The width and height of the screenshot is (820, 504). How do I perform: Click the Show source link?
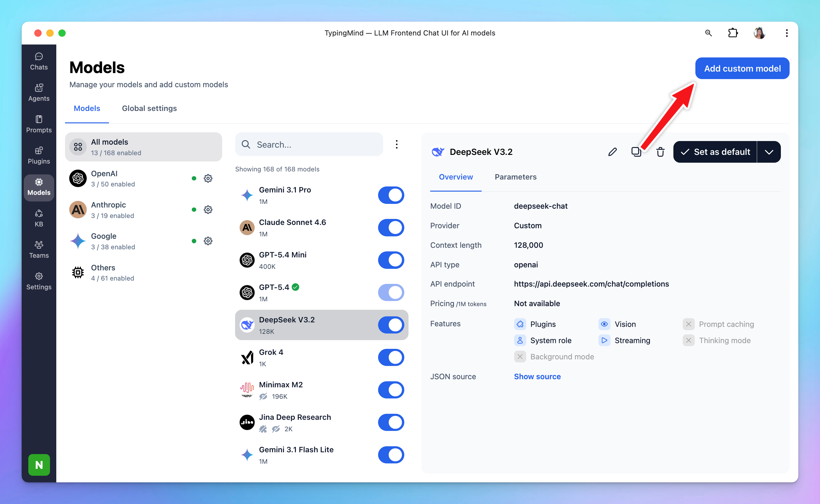point(537,376)
